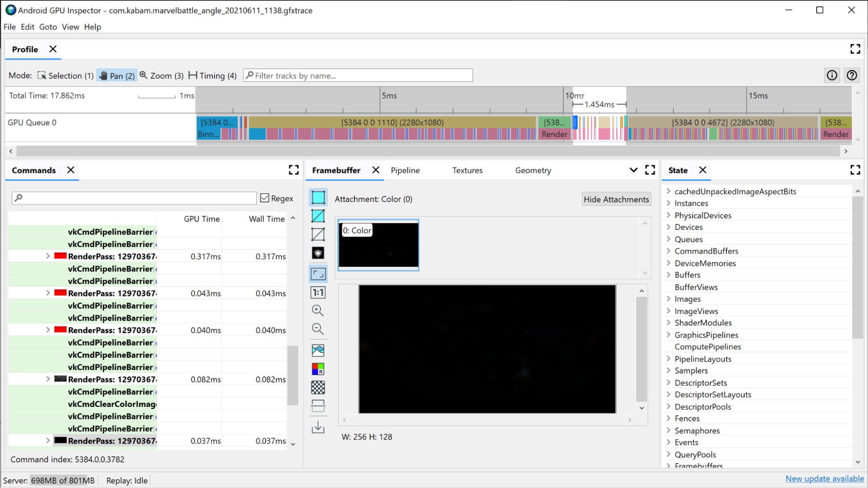868x488 pixels.
Task: Click the 1:1 pixel ratio icon
Action: [x=318, y=292]
